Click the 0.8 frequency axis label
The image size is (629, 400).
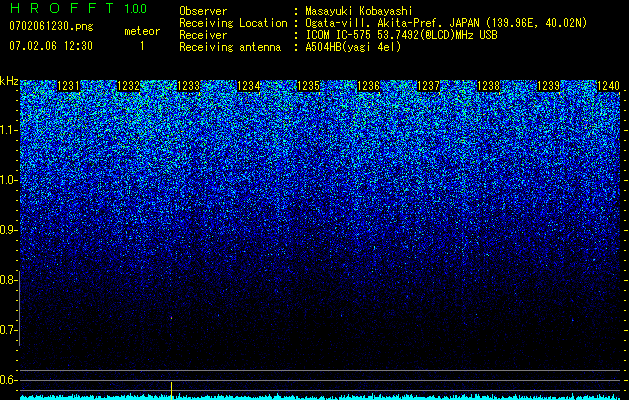coord(7,280)
